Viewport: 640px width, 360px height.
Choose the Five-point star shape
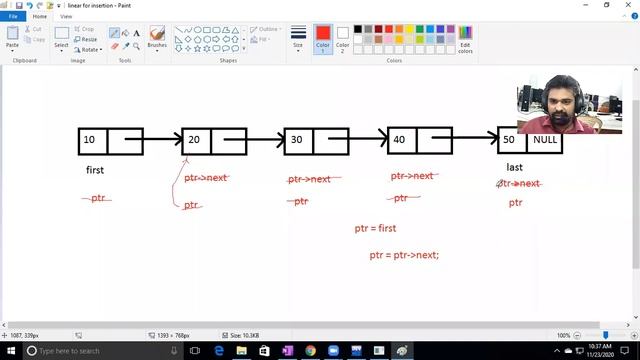pos(197,49)
